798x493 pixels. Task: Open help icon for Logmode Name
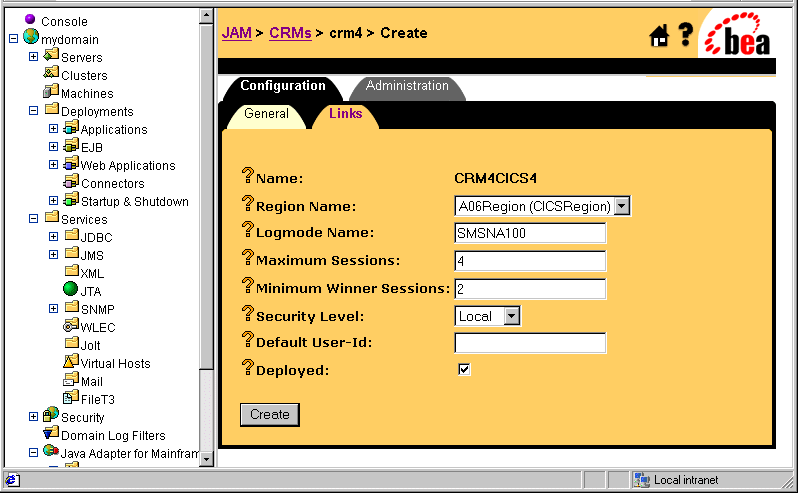(x=247, y=229)
